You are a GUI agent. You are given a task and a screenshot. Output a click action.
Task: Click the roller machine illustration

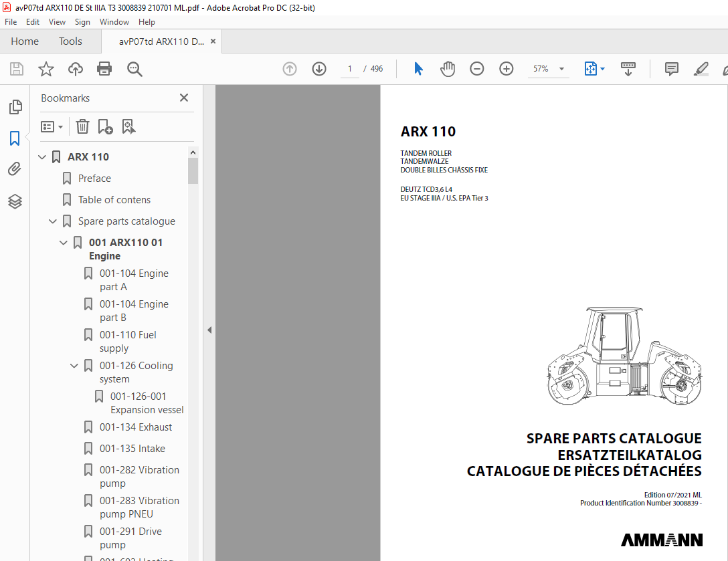click(x=624, y=356)
